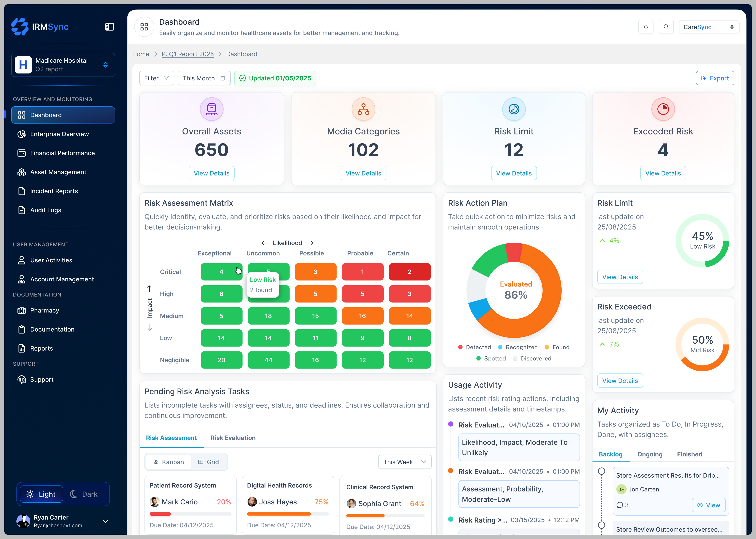Image resolution: width=756 pixels, height=539 pixels.
Task: Select Asset Management in the sidebar
Action: pyautogui.click(x=58, y=172)
